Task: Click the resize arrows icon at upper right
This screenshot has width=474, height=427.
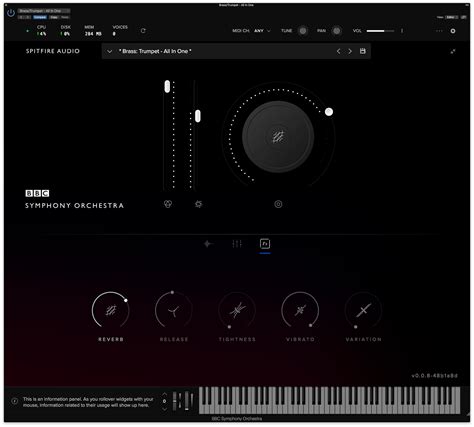Action: 453,51
